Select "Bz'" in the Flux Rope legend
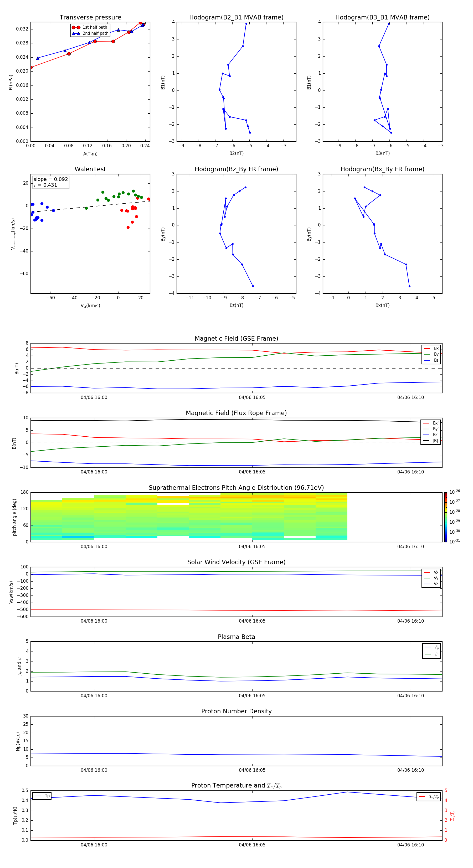This screenshot has width=473, height=868. [431, 435]
